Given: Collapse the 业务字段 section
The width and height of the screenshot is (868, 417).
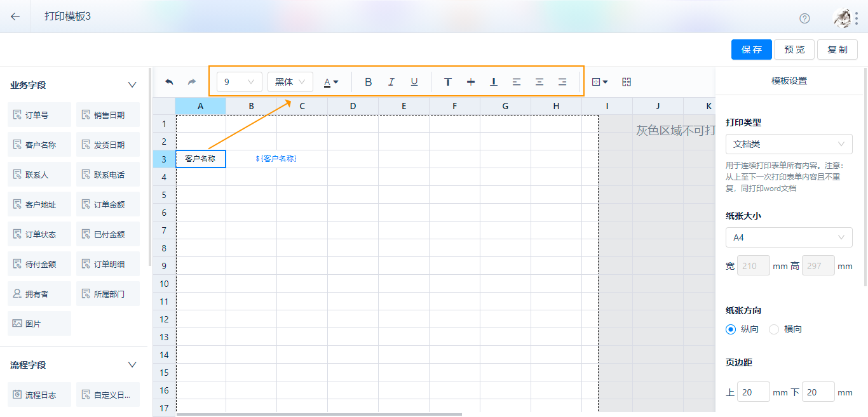Looking at the screenshot, I should 132,84.
